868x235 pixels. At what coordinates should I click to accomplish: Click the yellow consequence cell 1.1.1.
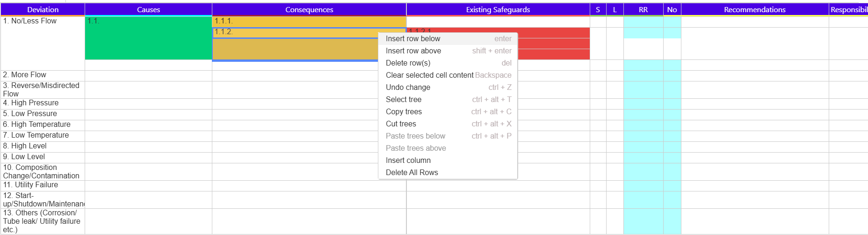pyautogui.click(x=309, y=22)
